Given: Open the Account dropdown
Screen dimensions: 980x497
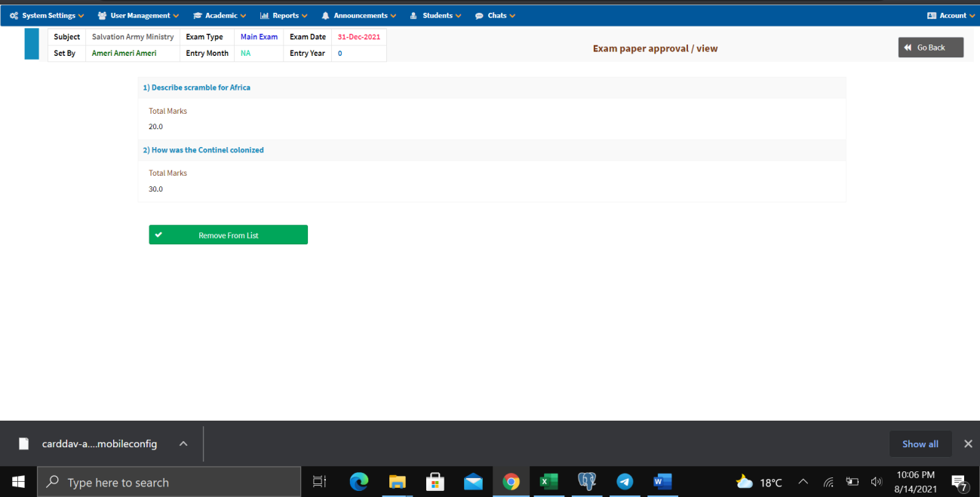Looking at the screenshot, I should pyautogui.click(x=952, y=14).
